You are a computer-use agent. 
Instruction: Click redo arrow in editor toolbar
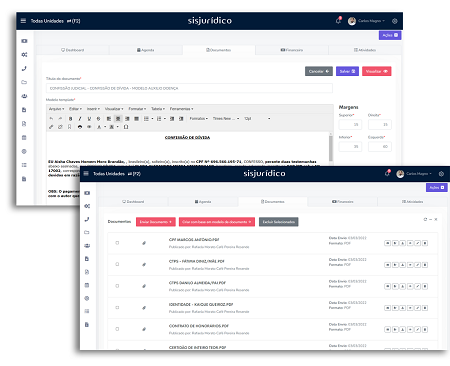pyautogui.click(x=60, y=119)
